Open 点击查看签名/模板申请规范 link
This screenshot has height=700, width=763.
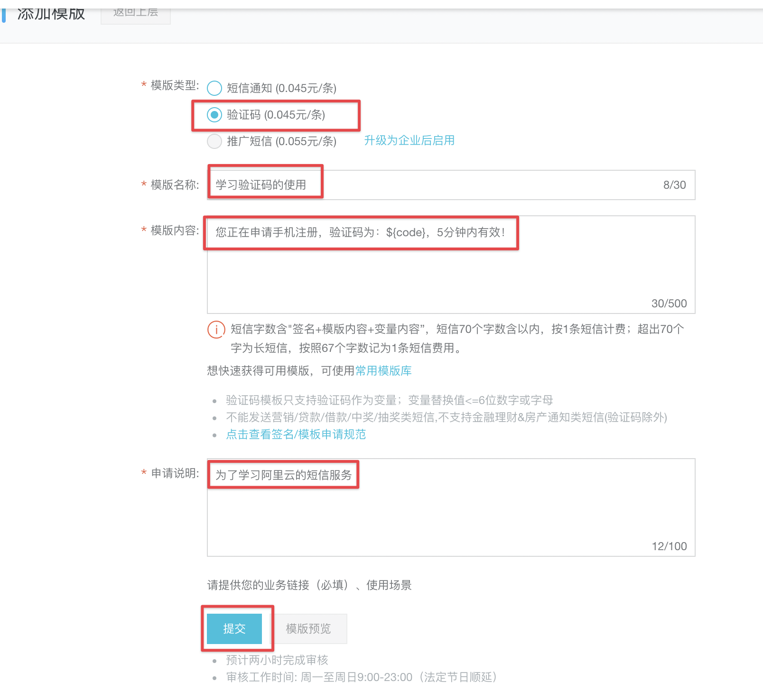pos(296,434)
